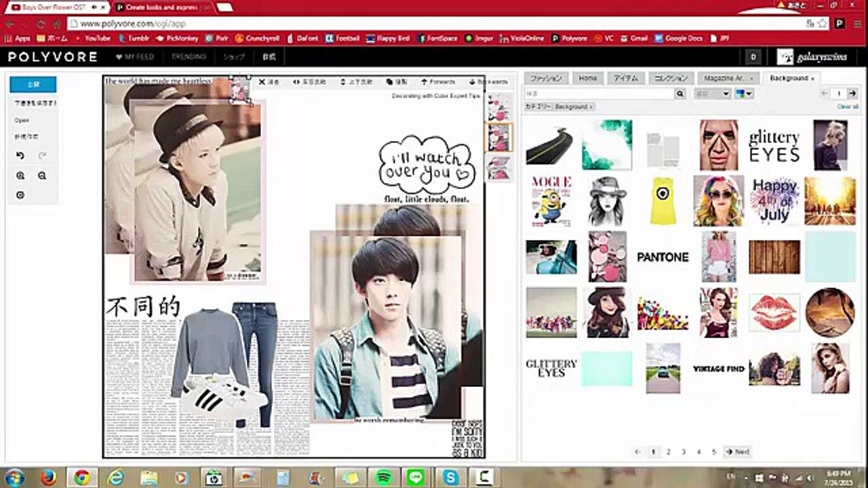Click the blue publish button in the left sidebar
This screenshot has height=488, width=868.
tap(33, 85)
